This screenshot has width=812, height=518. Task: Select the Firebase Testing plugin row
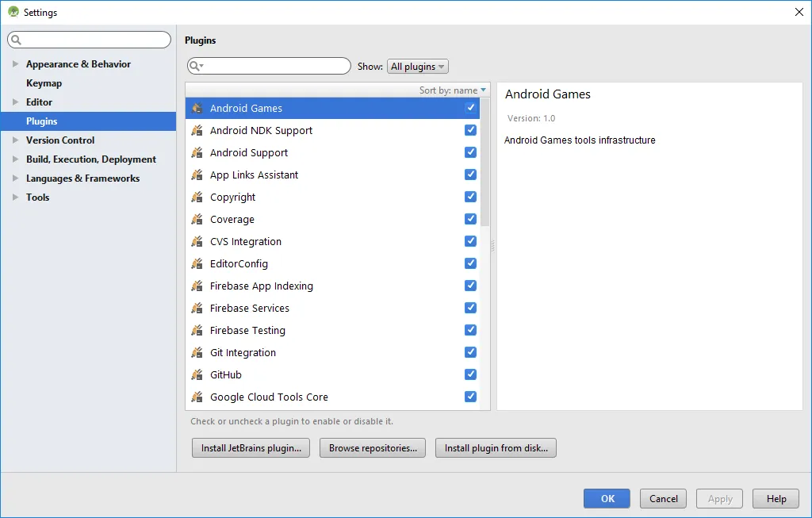332,331
